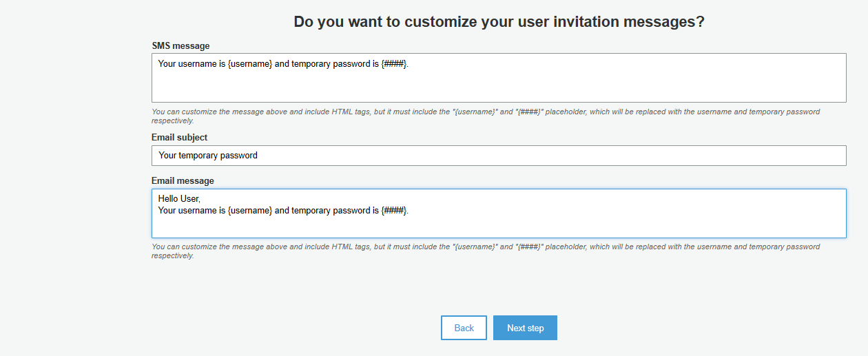Focus the Email subject input field

(499, 156)
